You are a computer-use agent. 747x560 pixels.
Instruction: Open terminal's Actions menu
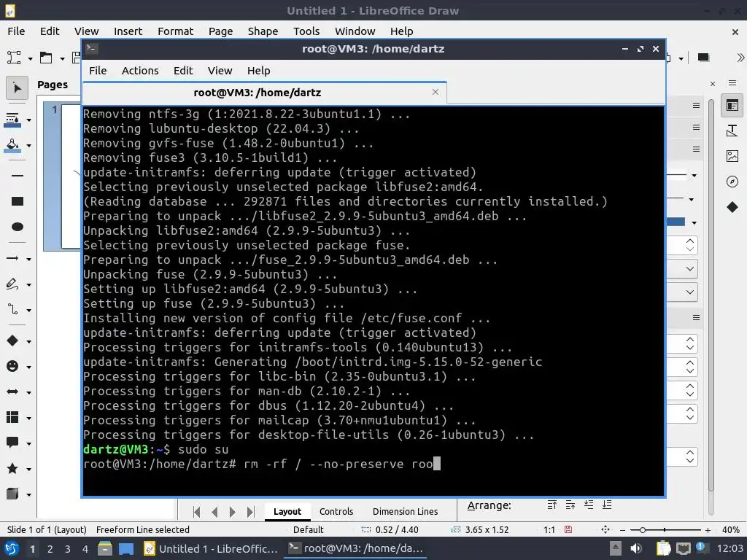tap(139, 71)
